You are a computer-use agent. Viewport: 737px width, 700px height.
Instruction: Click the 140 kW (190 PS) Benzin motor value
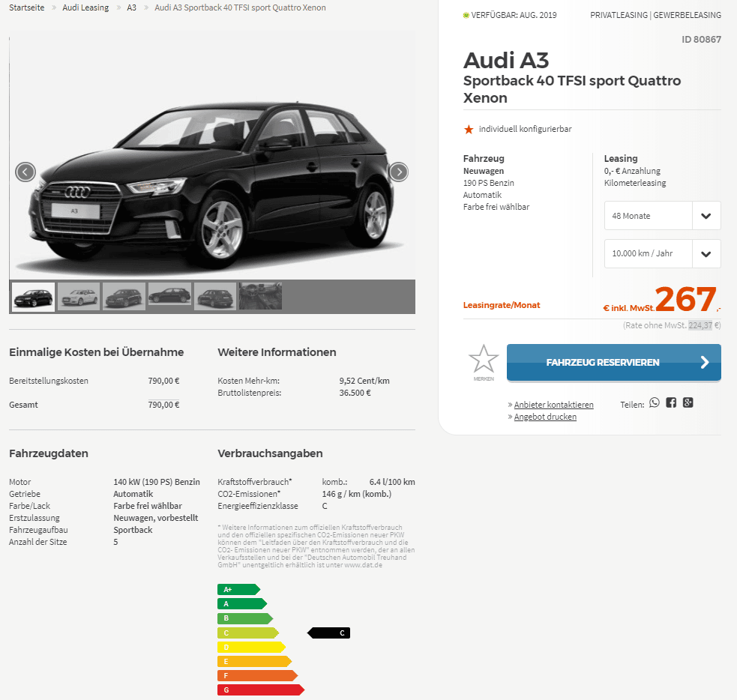(157, 482)
